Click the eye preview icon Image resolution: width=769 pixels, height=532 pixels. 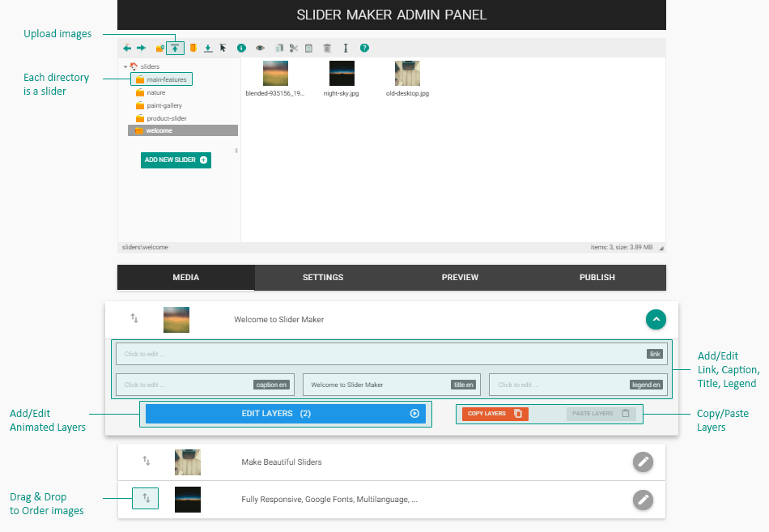(260, 48)
